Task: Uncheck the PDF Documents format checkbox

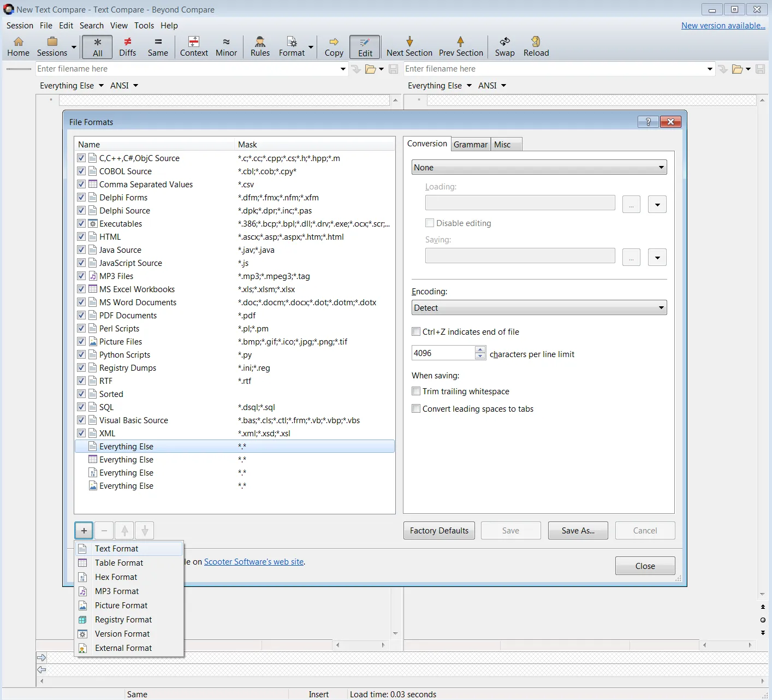Action: click(81, 315)
